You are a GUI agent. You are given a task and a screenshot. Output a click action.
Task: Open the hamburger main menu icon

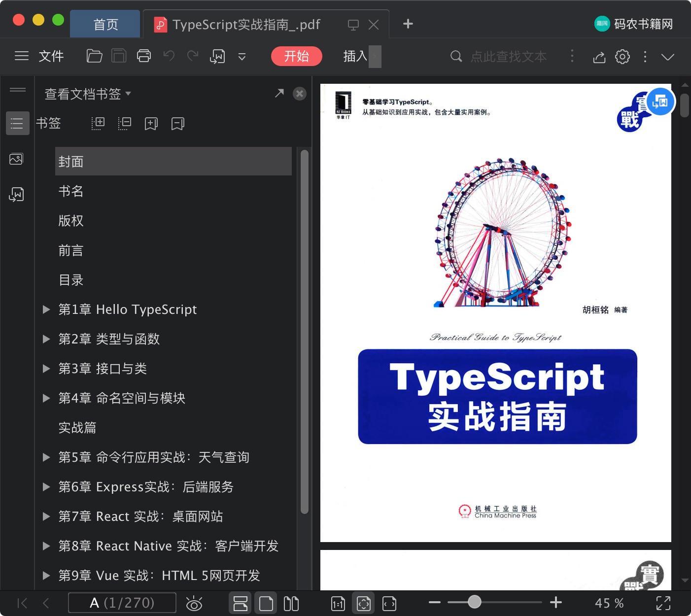coord(21,56)
